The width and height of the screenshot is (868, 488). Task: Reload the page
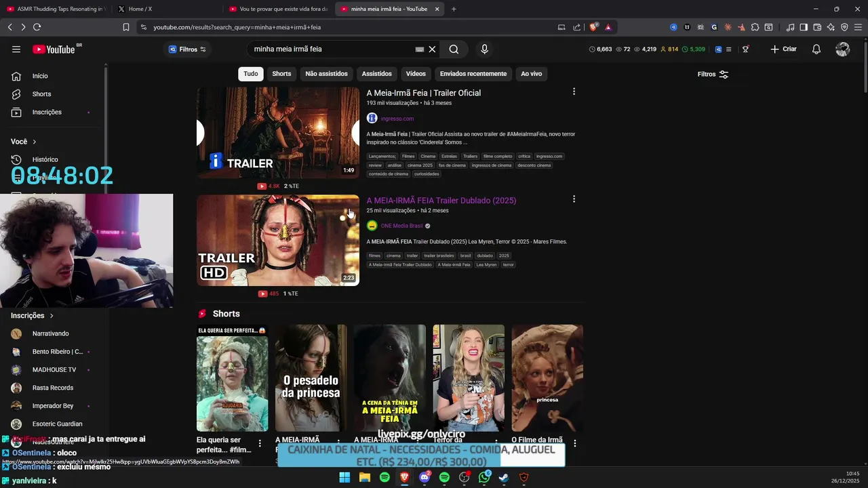pyautogui.click(x=37, y=27)
